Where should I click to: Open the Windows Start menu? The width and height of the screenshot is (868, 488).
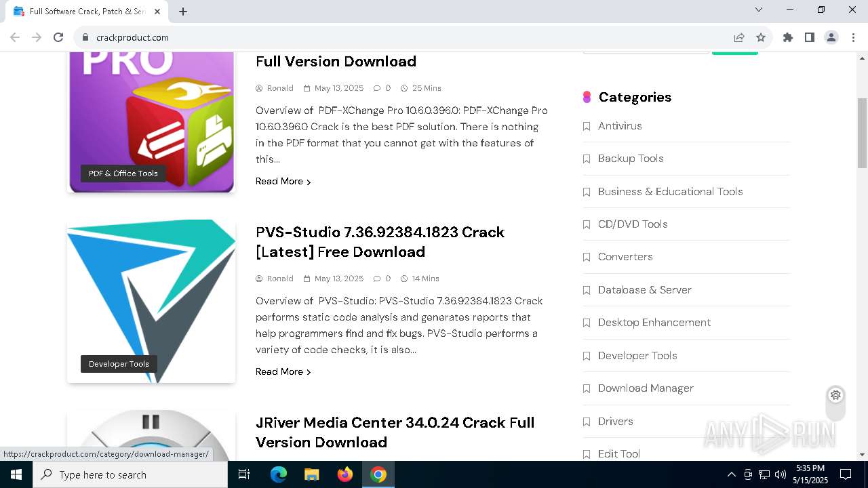16,474
